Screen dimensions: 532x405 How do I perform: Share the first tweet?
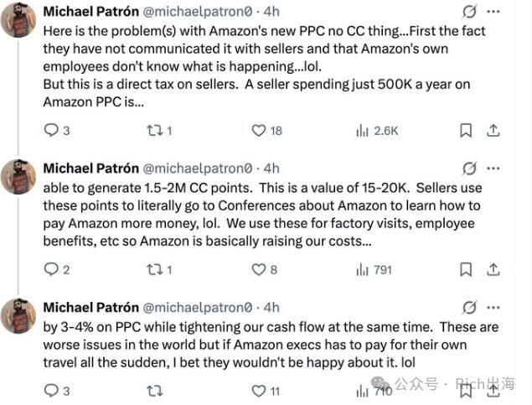[493, 130]
